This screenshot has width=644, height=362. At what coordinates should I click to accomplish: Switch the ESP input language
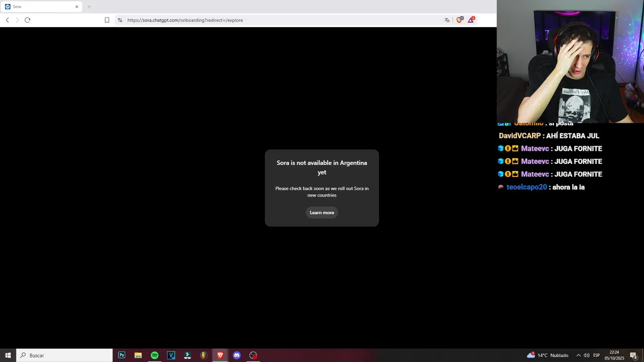tap(596, 355)
